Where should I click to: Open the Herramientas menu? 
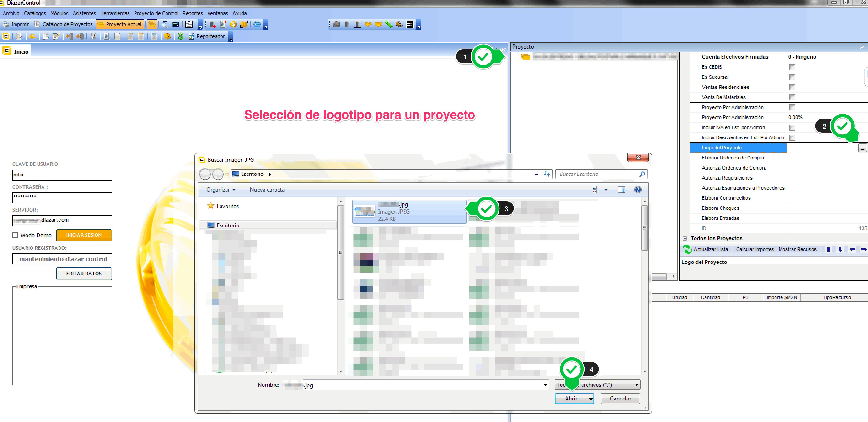(115, 13)
